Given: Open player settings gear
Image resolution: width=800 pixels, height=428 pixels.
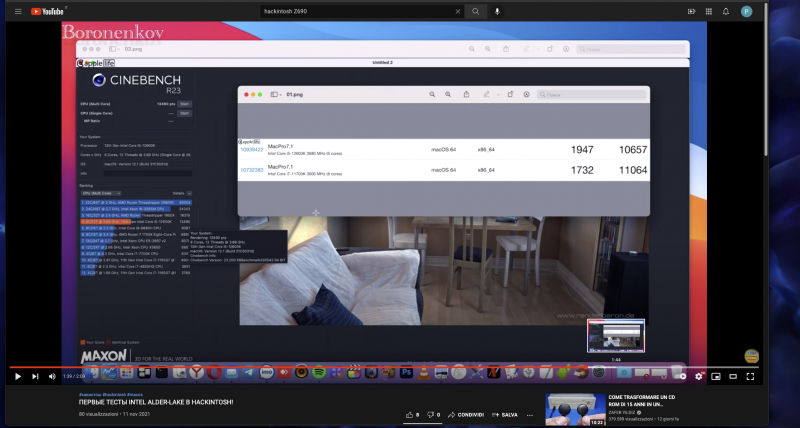Looking at the screenshot, I should (x=698, y=376).
